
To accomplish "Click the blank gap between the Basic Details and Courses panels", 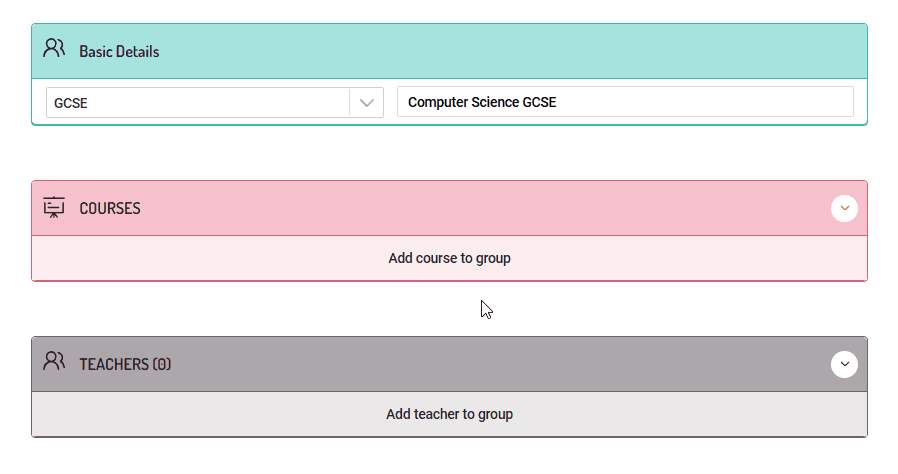I will (450, 153).
